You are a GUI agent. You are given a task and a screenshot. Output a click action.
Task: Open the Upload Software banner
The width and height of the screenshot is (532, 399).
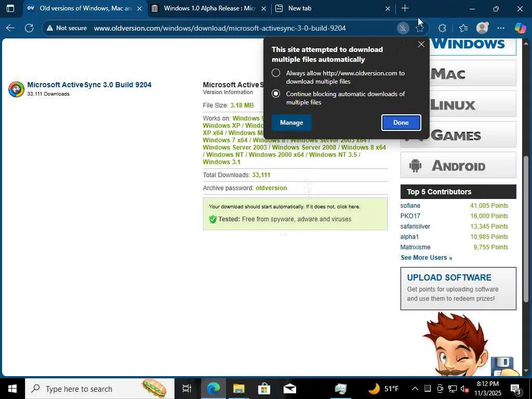pyautogui.click(x=458, y=288)
